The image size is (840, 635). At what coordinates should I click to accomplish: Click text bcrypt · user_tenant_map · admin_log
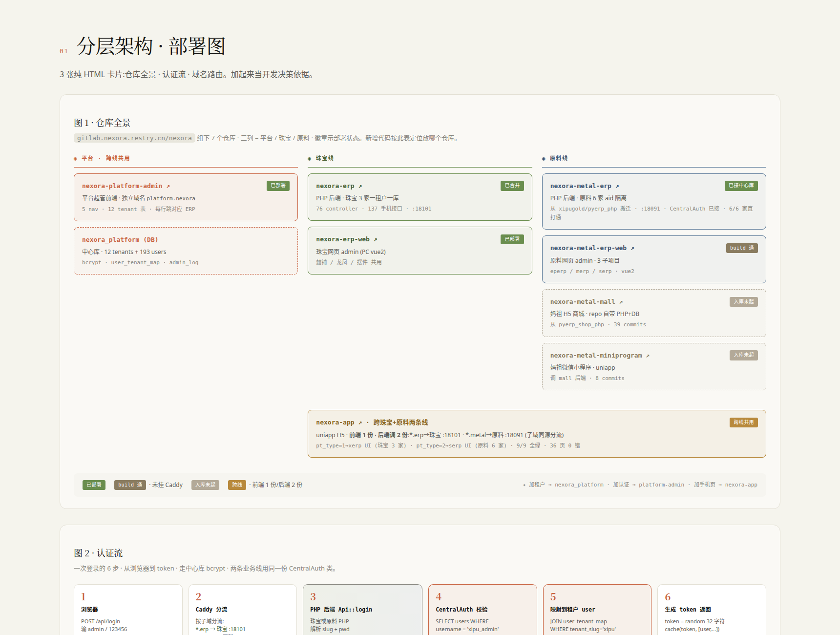click(x=140, y=263)
